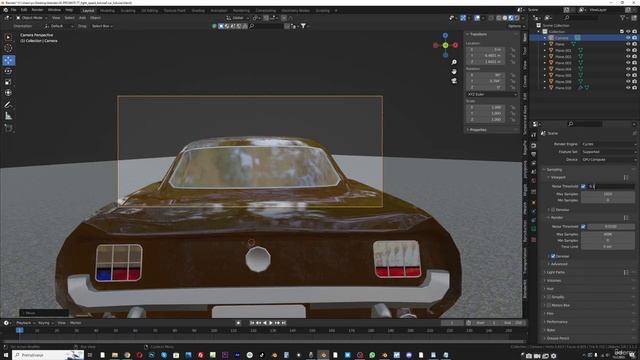Click the Google Chrome icon in the taskbar
The width and height of the screenshot is (640, 360).
pos(127,355)
